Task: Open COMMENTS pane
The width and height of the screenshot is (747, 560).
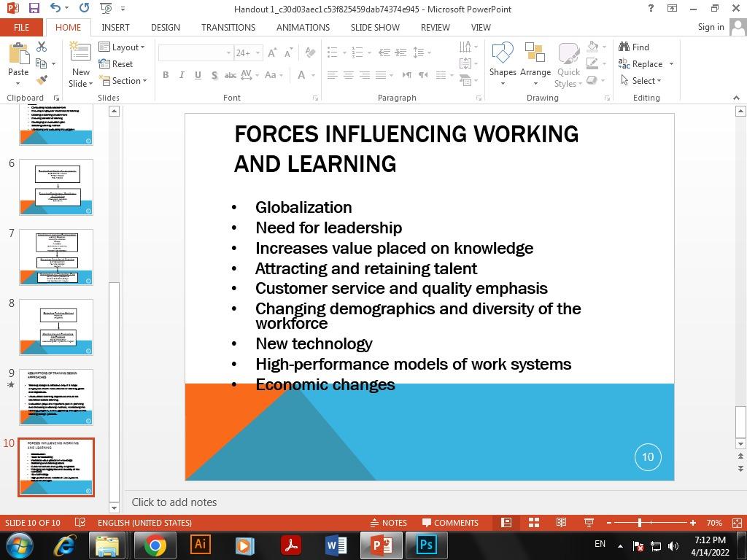Action: pos(450,522)
